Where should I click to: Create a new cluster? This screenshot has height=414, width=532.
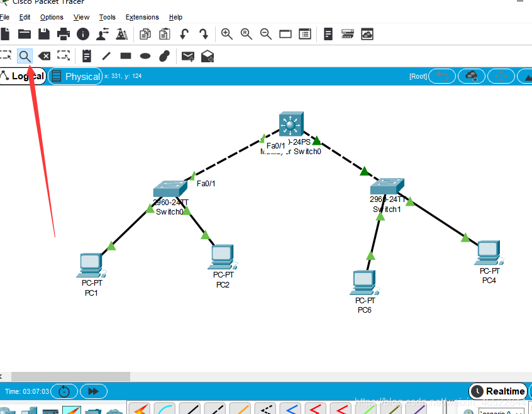point(472,76)
